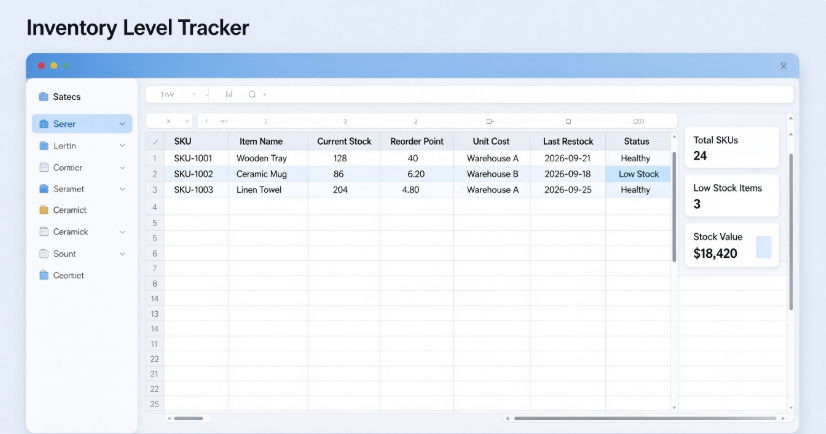
Task: Click the left arrow of bottom horizontal scrollbar
Action: tap(169, 418)
